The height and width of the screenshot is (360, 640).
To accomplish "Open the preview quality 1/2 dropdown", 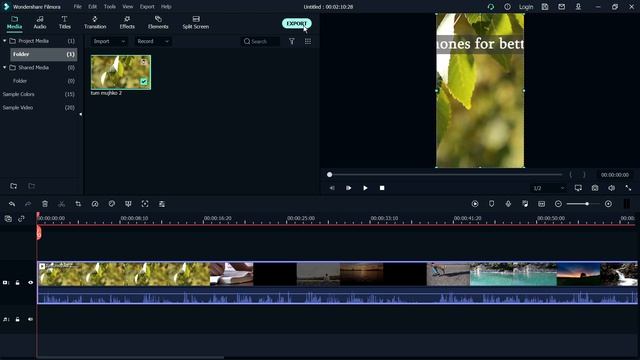I will 548,188.
